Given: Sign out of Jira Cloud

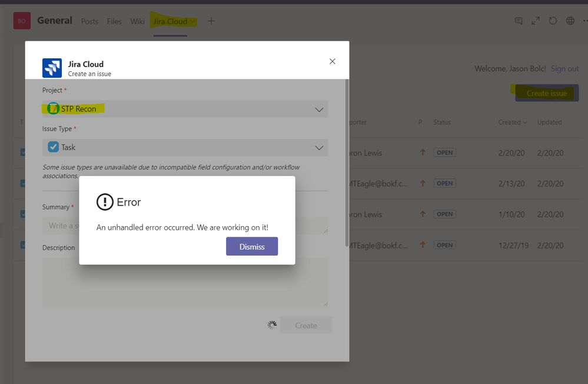Looking at the screenshot, I should tap(564, 69).
